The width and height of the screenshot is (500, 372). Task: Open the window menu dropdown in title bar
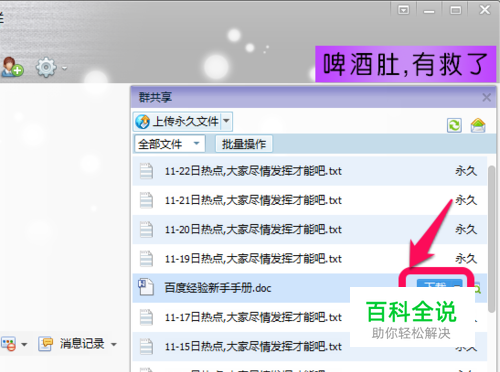click(x=403, y=10)
